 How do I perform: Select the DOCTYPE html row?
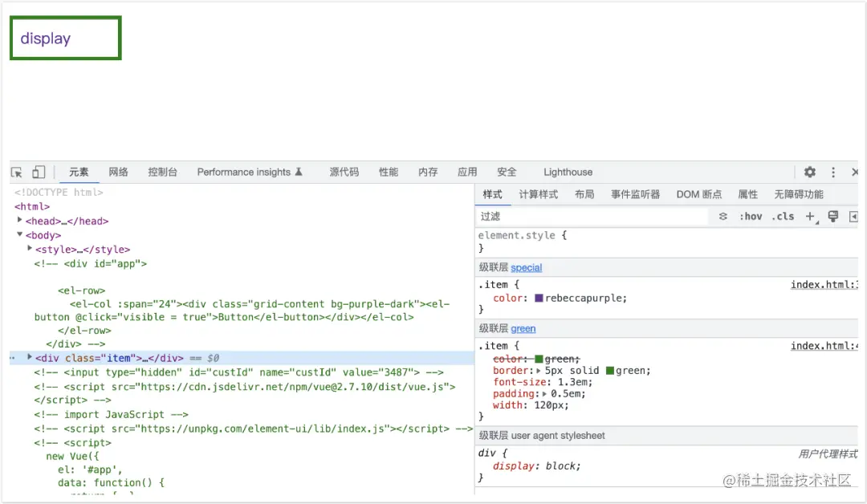[x=59, y=193]
